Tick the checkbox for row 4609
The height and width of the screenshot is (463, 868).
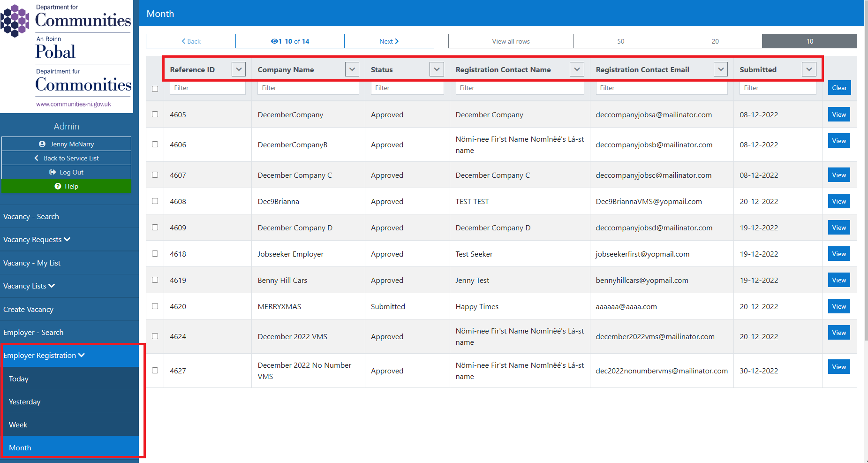(155, 227)
